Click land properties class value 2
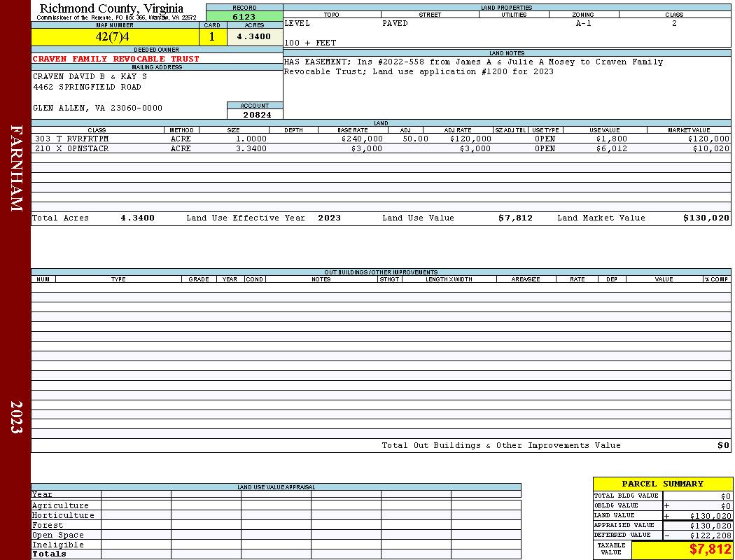This screenshot has width=735, height=560. pyautogui.click(x=674, y=23)
